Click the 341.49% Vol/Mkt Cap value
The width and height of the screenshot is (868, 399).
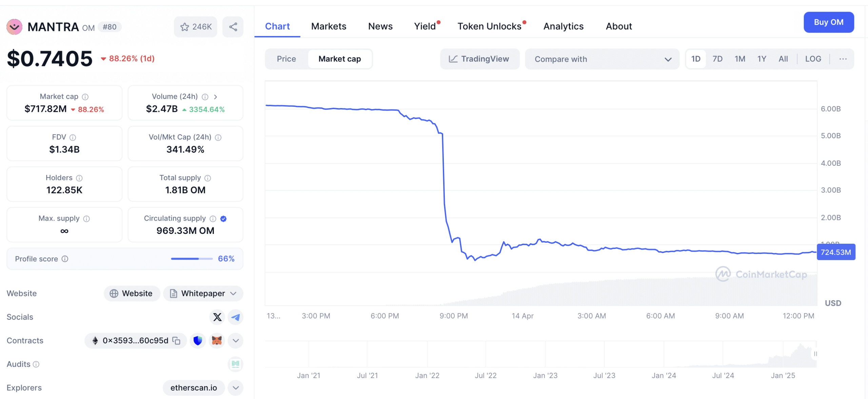185,149
